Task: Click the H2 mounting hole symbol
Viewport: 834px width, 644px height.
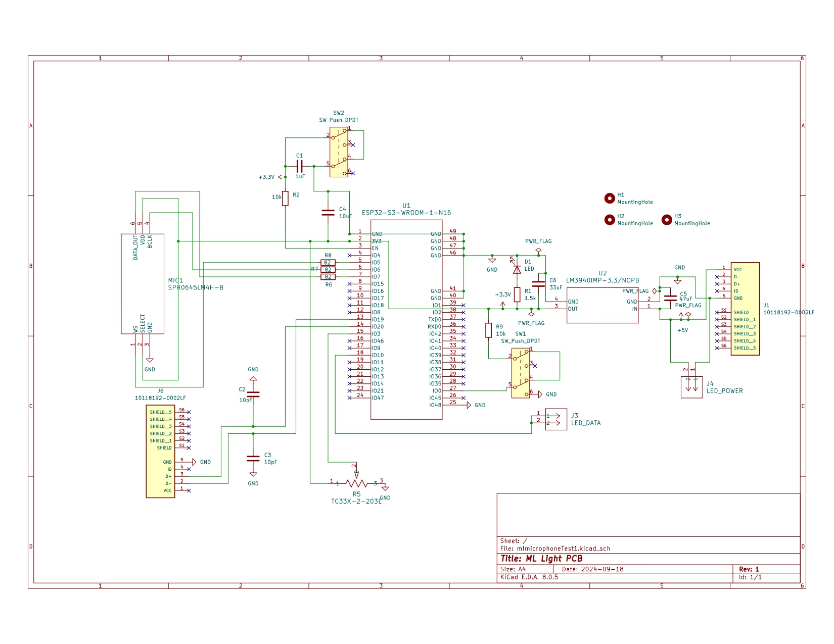Action: point(610,220)
